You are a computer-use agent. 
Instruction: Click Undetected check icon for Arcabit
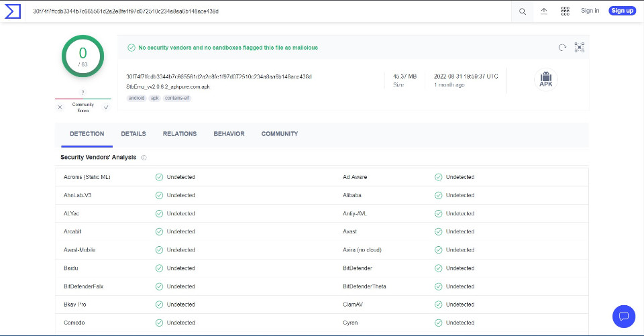coord(160,231)
